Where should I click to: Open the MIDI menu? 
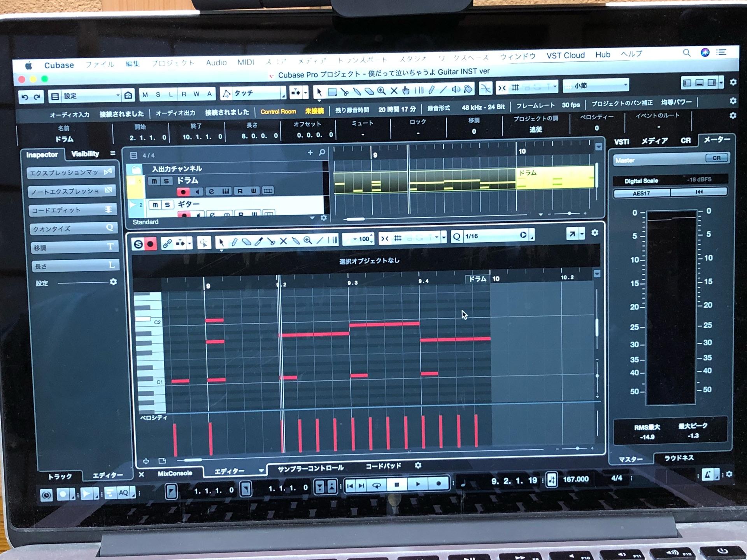[245, 62]
